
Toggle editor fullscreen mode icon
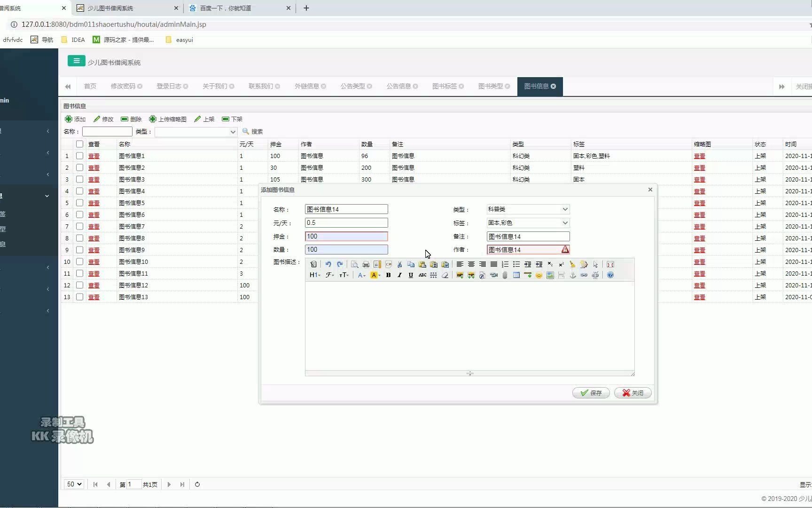pos(610,264)
